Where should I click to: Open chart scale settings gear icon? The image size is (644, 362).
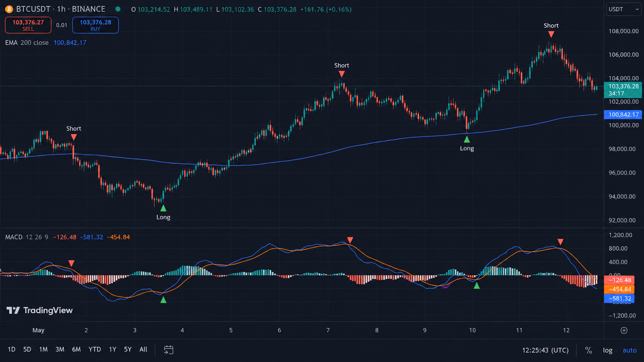pyautogui.click(x=624, y=330)
